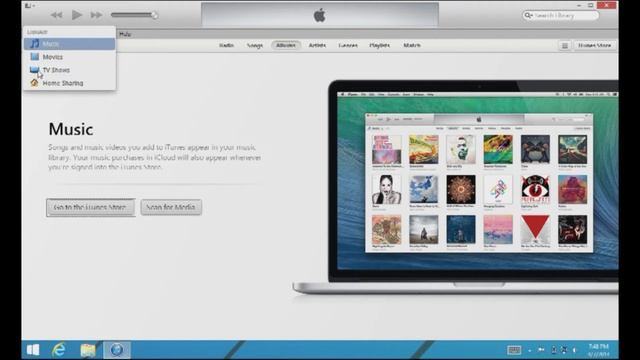Choose Home Sharing from the Library list
The image size is (640, 360).
(69, 83)
